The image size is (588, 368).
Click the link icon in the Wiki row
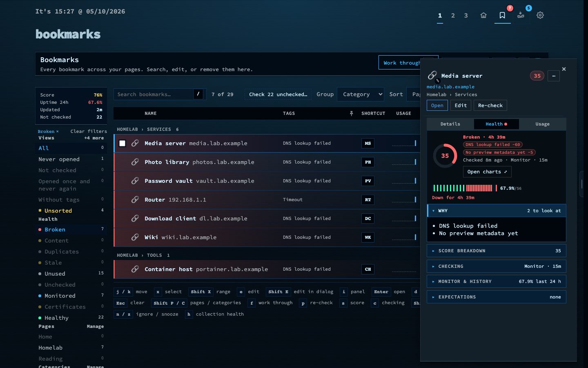135,237
